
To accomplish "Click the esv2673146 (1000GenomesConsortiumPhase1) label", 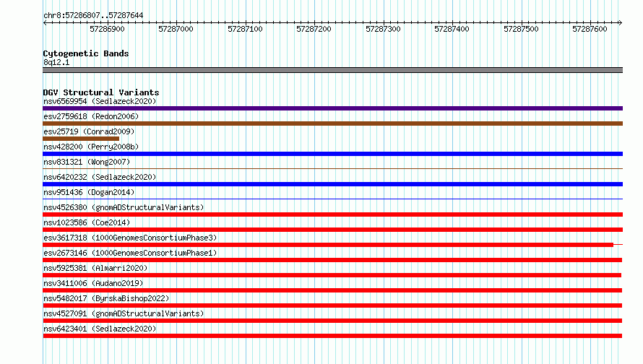I will (130, 253).
